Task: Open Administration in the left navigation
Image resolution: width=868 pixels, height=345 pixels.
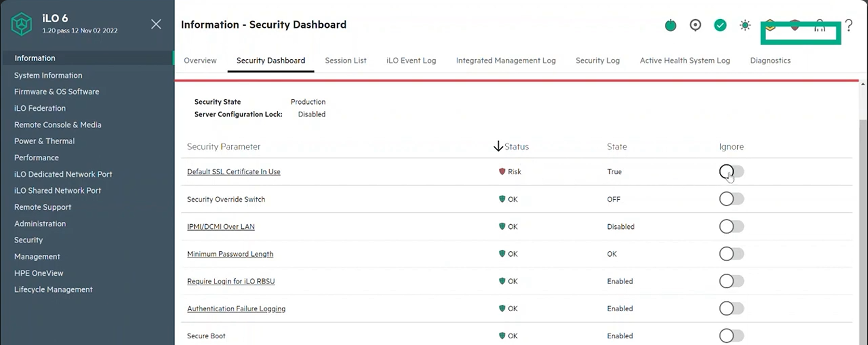Action: (40, 223)
